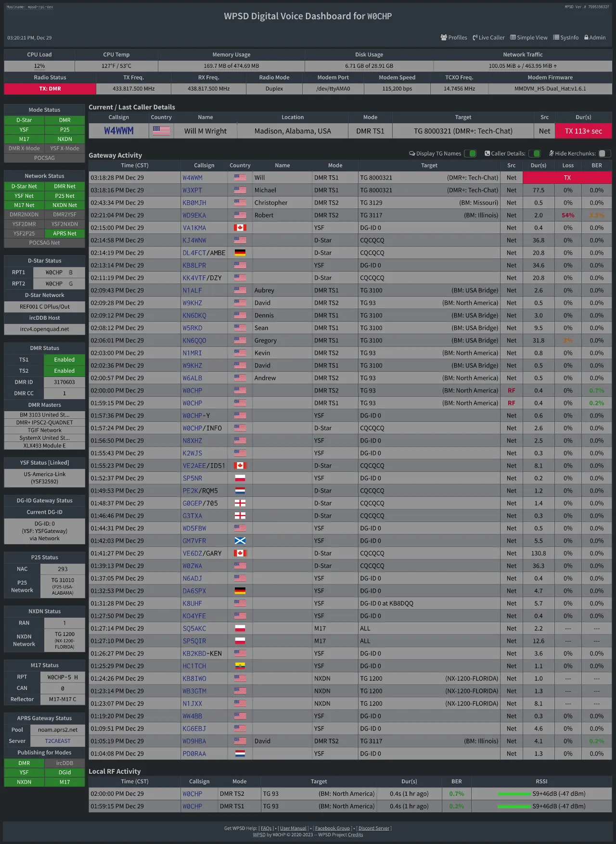
Task: Open the SysInfo page
Action: (x=565, y=38)
